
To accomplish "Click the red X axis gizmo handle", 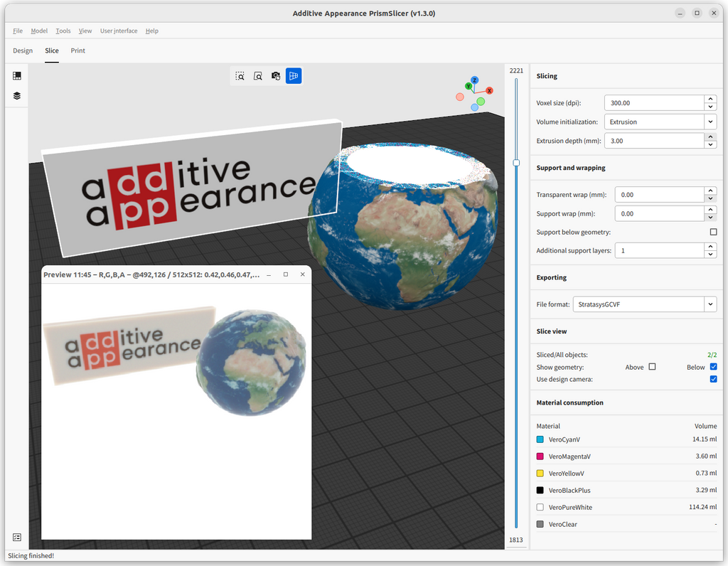I will click(x=489, y=91).
